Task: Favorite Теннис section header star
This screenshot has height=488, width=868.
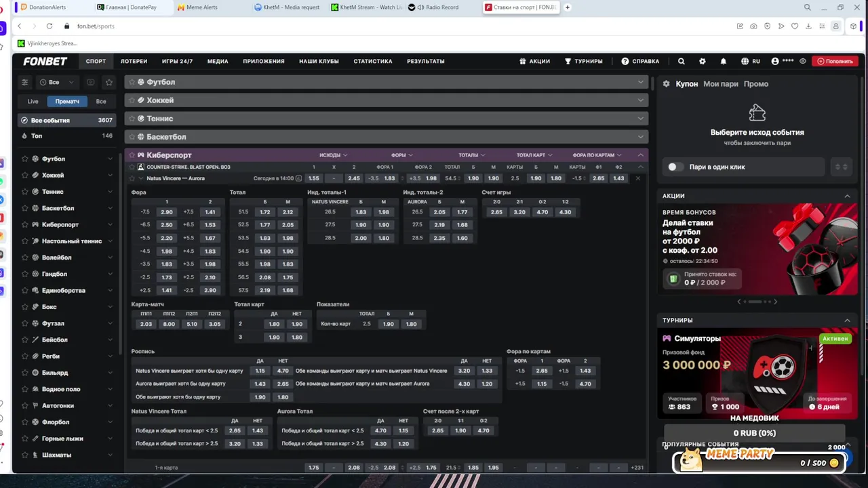Action: click(x=131, y=119)
